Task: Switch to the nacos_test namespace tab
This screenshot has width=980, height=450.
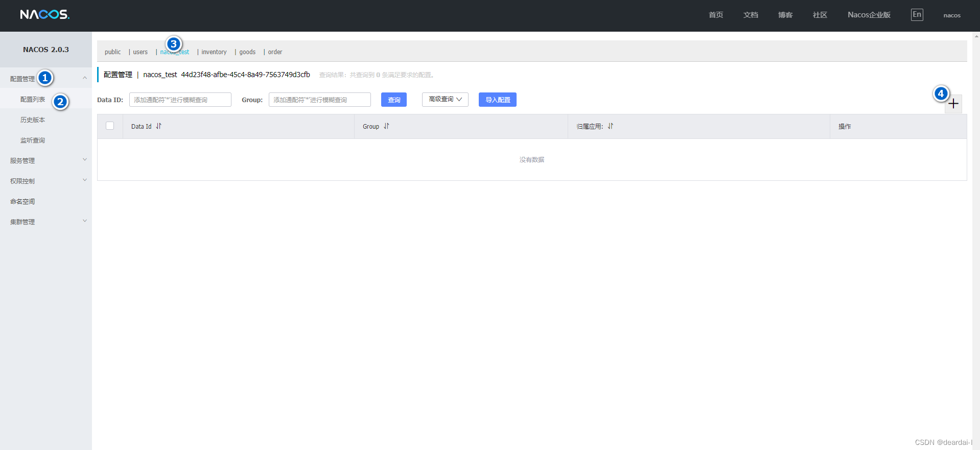Action: (x=175, y=52)
